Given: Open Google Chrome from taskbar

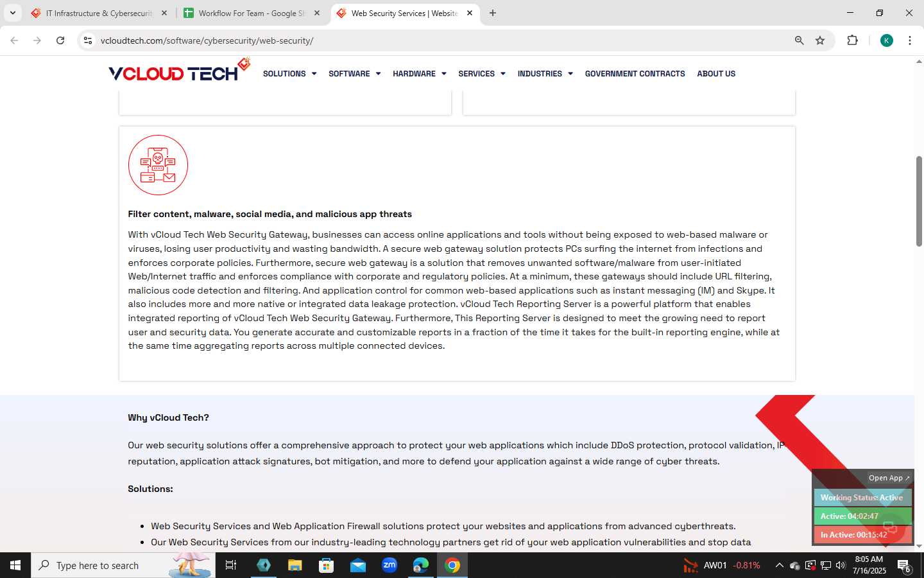Looking at the screenshot, I should 452,565.
